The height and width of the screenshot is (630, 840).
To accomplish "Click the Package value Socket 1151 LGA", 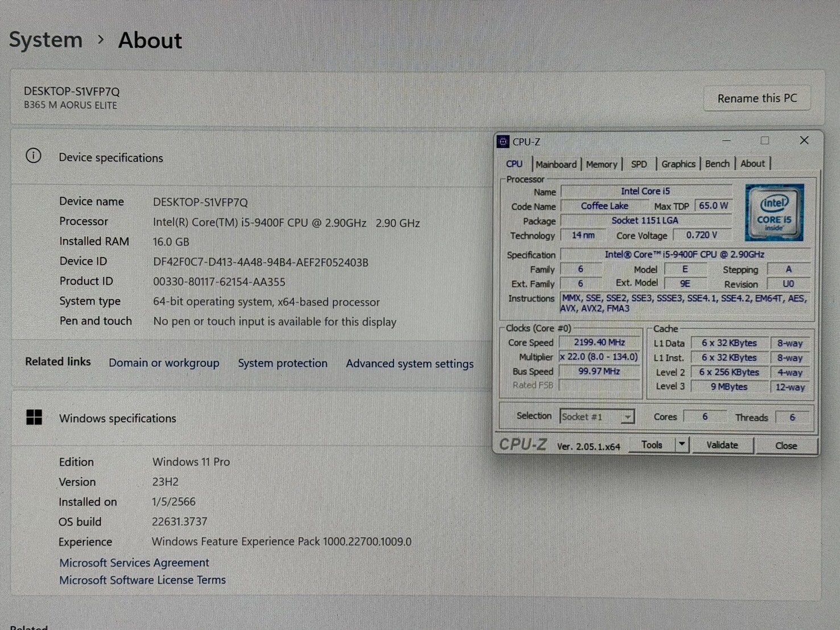I will [x=645, y=220].
